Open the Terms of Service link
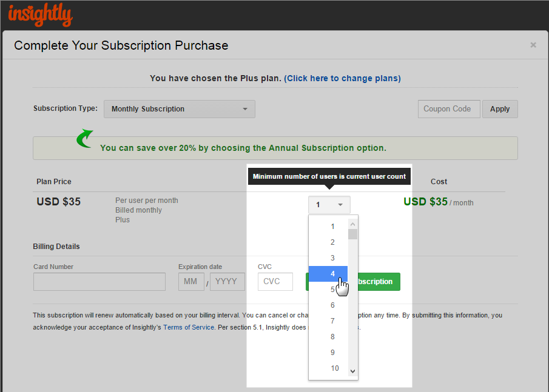 (189, 328)
